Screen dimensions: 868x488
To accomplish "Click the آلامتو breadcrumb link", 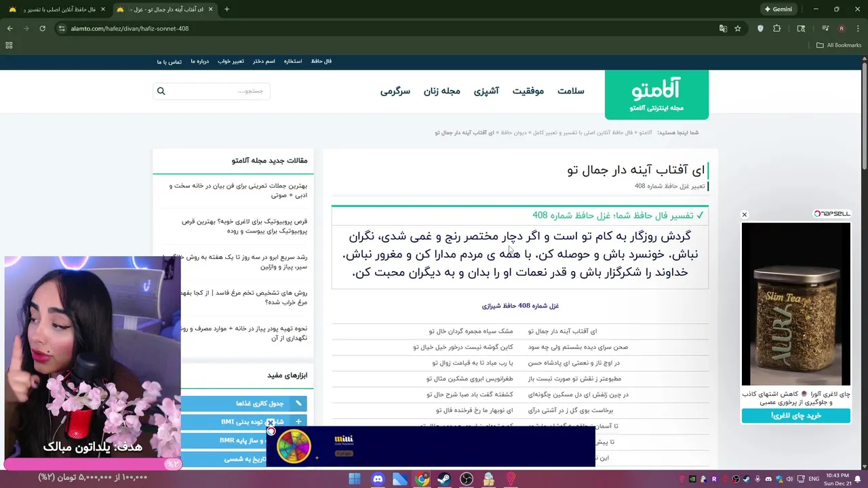I will point(646,132).
